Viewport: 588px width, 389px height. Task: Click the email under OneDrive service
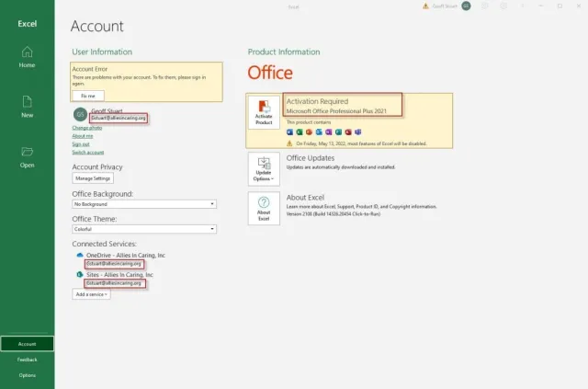pos(114,264)
